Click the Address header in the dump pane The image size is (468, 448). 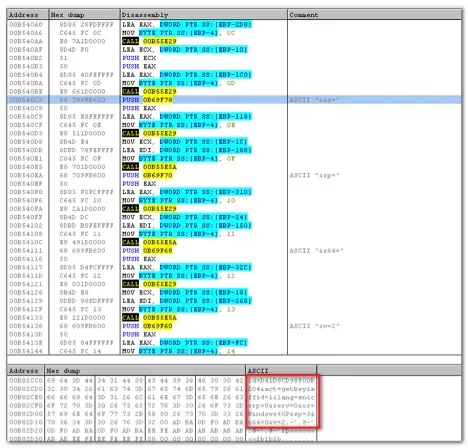coord(26,371)
